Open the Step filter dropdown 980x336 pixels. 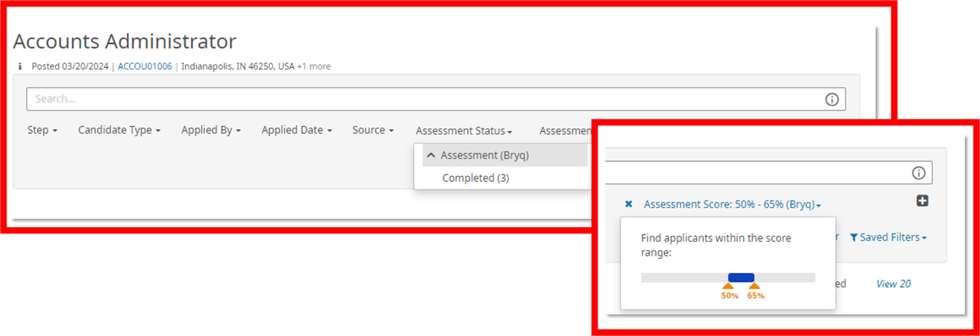tap(42, 130)
